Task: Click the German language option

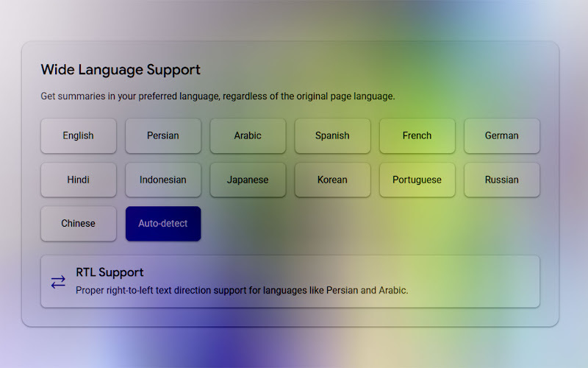Action: point(502,135)
